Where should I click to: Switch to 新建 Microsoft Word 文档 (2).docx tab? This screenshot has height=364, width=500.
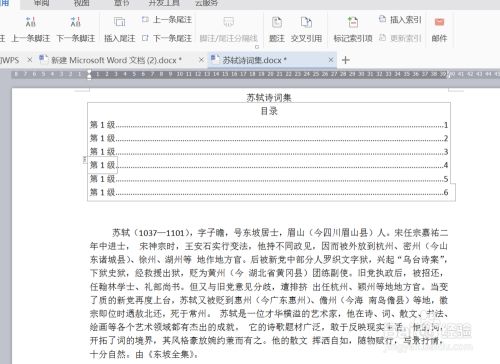tap(116, 60)
